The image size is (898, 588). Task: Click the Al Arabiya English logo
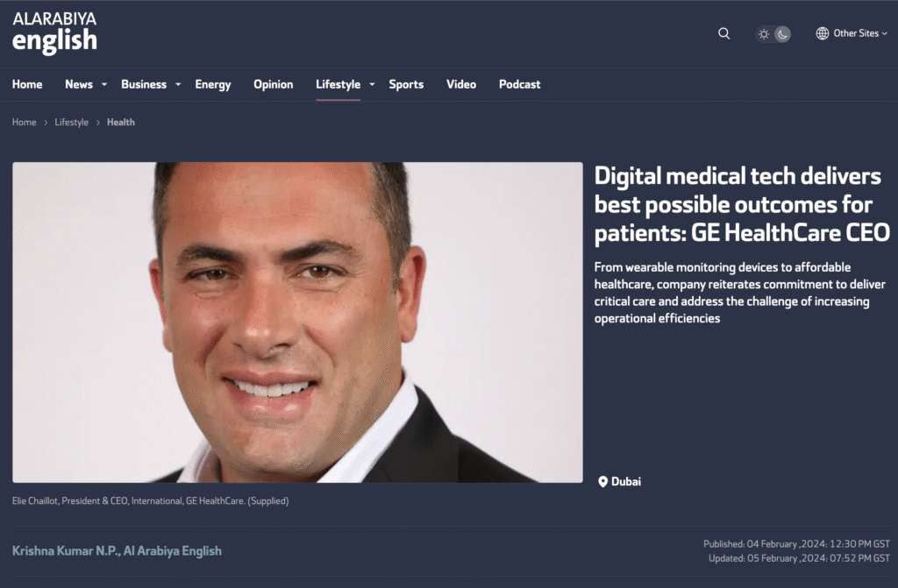click(55, 32)
